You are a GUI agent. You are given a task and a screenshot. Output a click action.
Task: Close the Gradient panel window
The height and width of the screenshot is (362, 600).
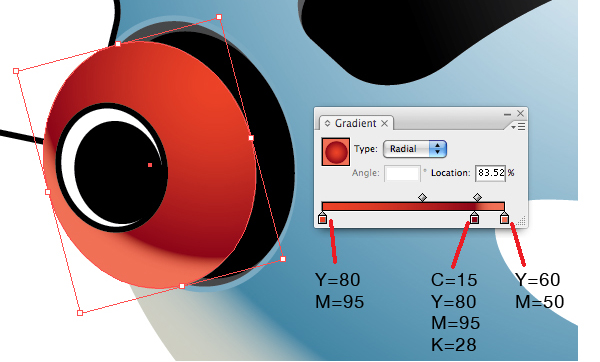[520, 113]
